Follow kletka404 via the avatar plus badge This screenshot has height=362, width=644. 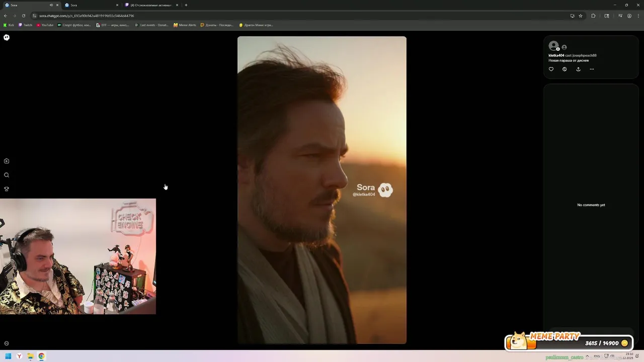[558, 49]
